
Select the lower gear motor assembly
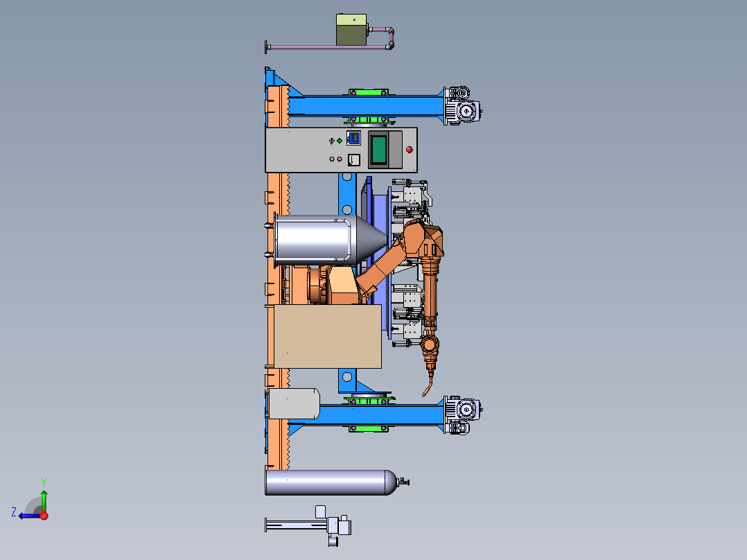pos(462,414)
